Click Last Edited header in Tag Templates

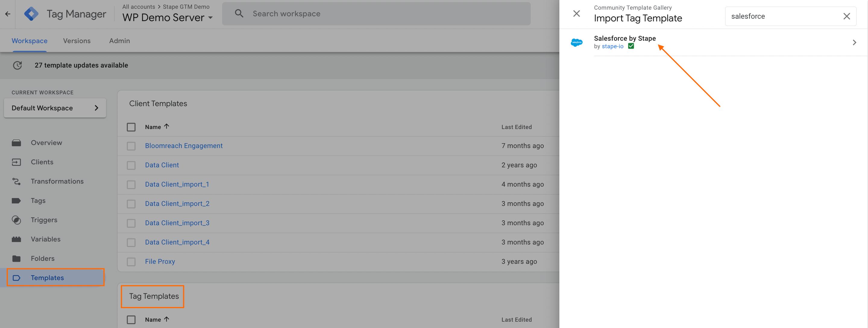coord(517,320)
